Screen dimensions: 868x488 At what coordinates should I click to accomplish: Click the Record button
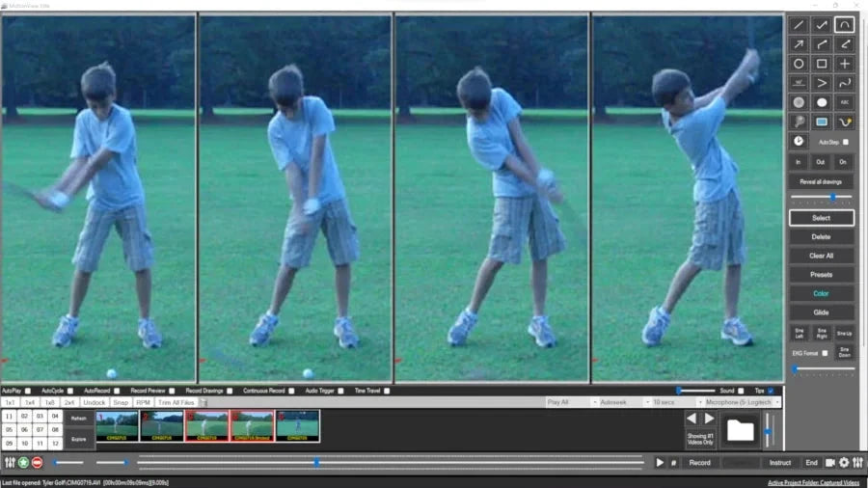click(700, 463)
